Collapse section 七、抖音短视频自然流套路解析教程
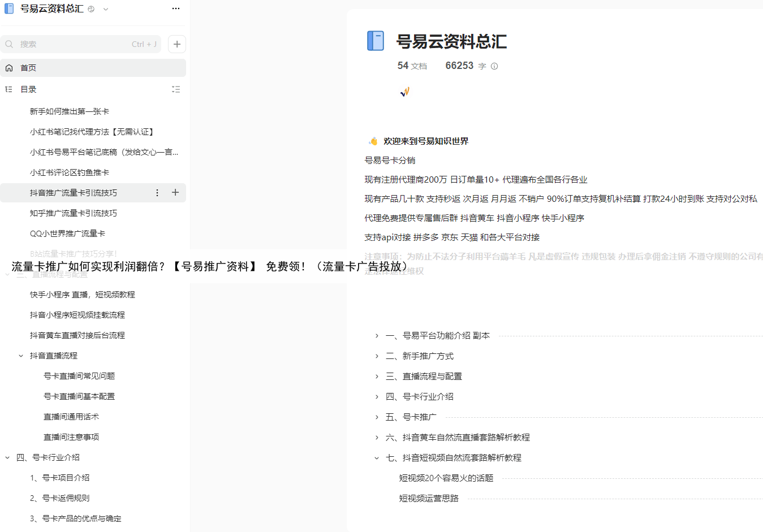 pos(377,457)
